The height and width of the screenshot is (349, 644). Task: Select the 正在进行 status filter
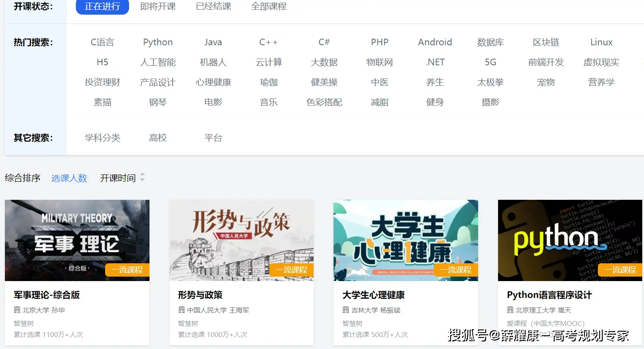(x=102, y=7)
